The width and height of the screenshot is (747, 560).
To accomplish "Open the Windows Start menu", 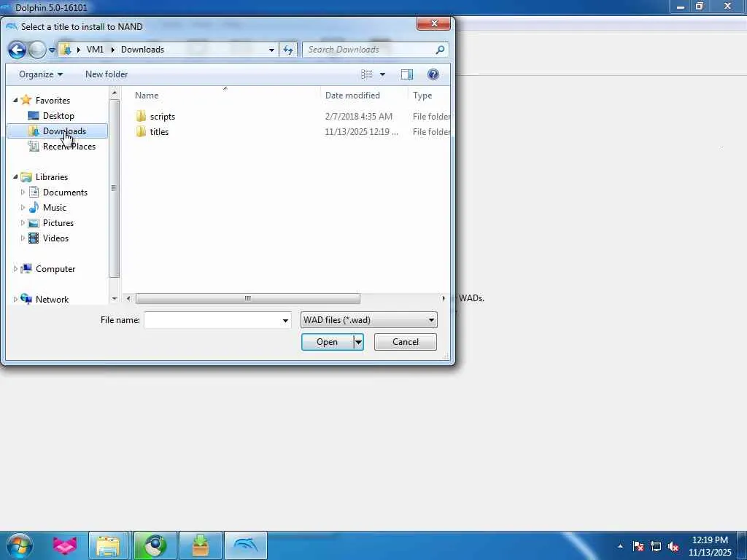I will tap(19, 545).
